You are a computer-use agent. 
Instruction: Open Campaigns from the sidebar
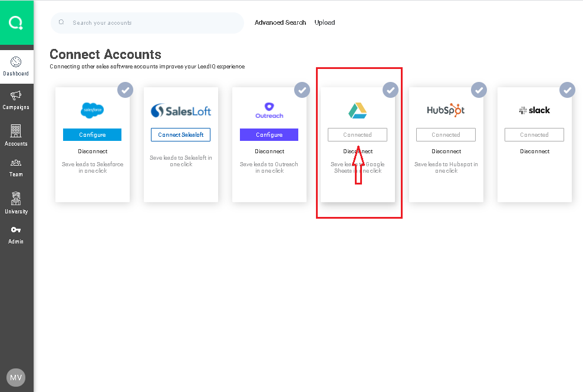pyautogui.click(x=16, y=100)
